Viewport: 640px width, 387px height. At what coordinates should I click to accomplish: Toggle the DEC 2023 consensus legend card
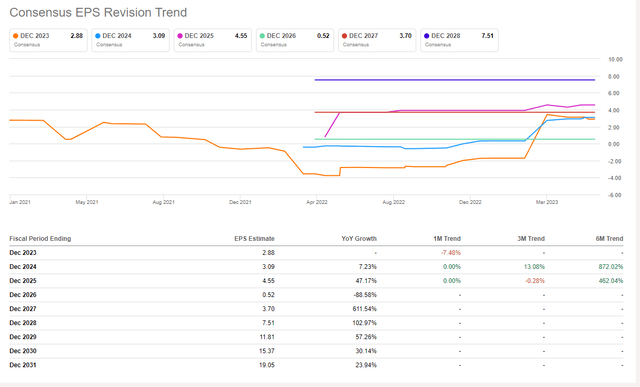[x=48, y=40]
